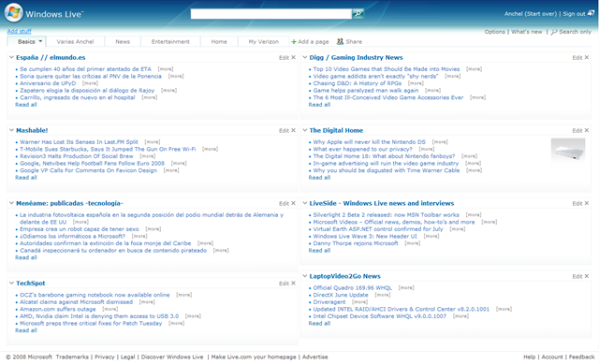Viewport: 599px width, 364px height.
Task: Open 'Warner Has Lost Its Senses In Last.FM Split'
Action: [x=79, y=142]
